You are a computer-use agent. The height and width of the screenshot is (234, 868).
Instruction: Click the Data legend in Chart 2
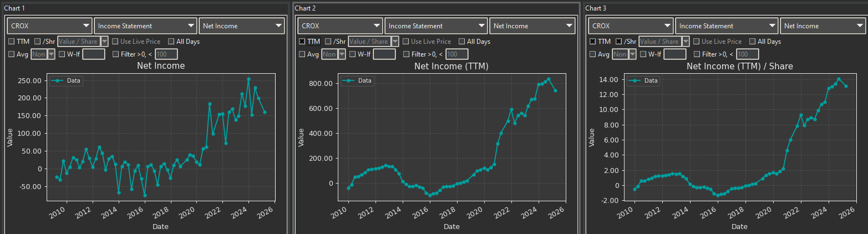point(357,81)
